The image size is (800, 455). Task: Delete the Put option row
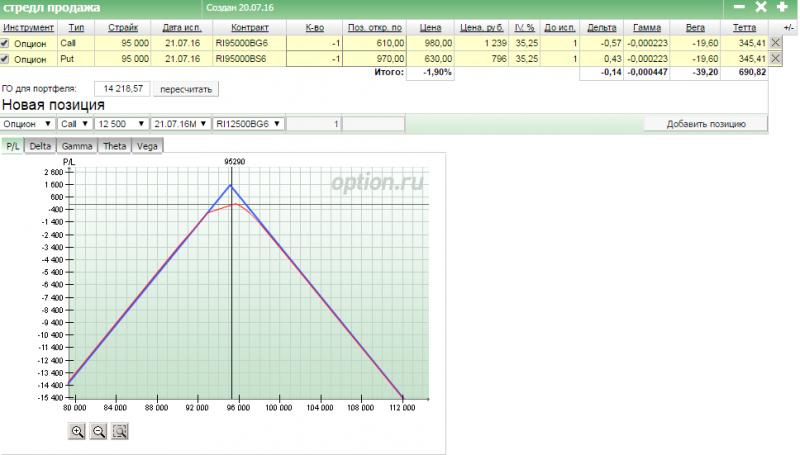[776, 59]
